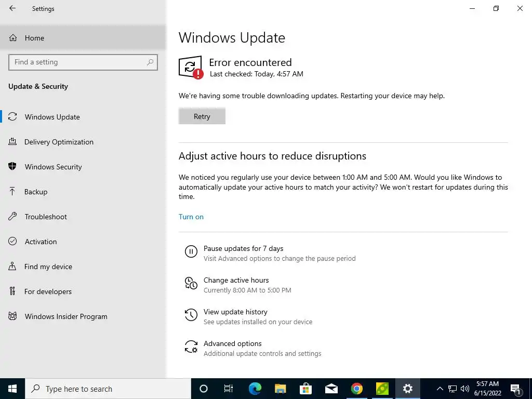Open the Activation page
This screenshot has width=532, height=399.
[83, 242]
